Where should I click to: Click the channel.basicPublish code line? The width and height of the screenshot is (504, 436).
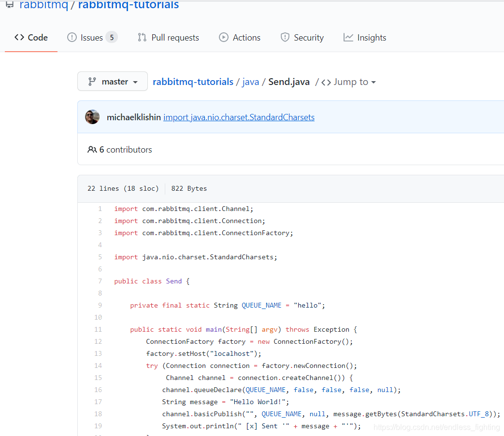(331, 414)
